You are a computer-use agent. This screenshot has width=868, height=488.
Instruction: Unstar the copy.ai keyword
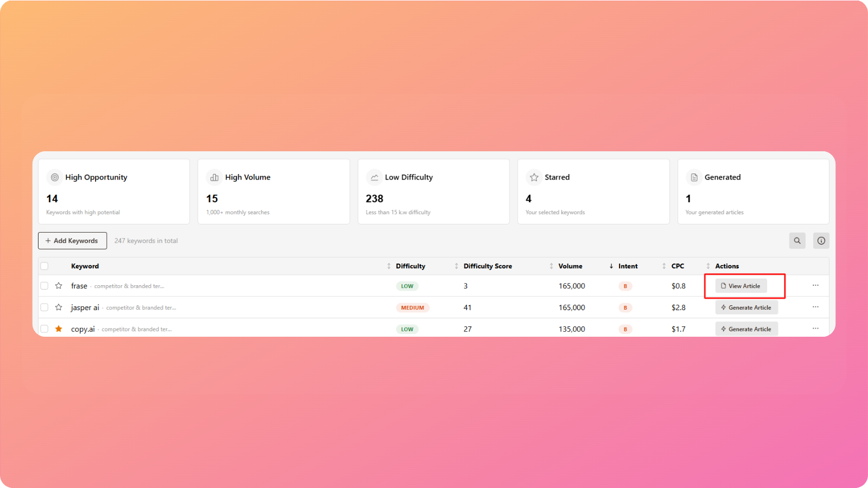coord(59,329)
